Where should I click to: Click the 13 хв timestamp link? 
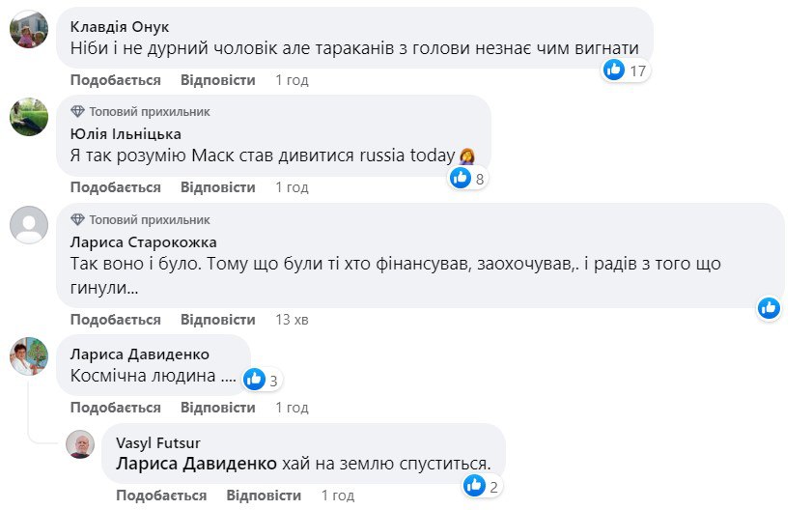[291, 320]
